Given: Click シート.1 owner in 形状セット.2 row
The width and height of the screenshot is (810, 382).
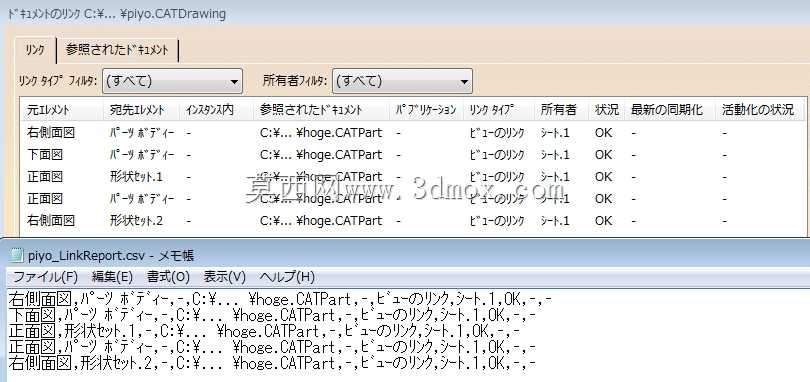Looking at the screenshot, I should click(555, 221).
